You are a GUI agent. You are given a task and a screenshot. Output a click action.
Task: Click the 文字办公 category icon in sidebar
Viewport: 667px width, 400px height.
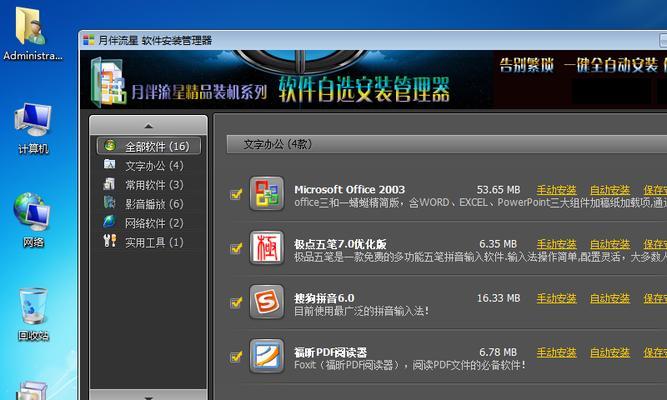[x=110, y=164]
